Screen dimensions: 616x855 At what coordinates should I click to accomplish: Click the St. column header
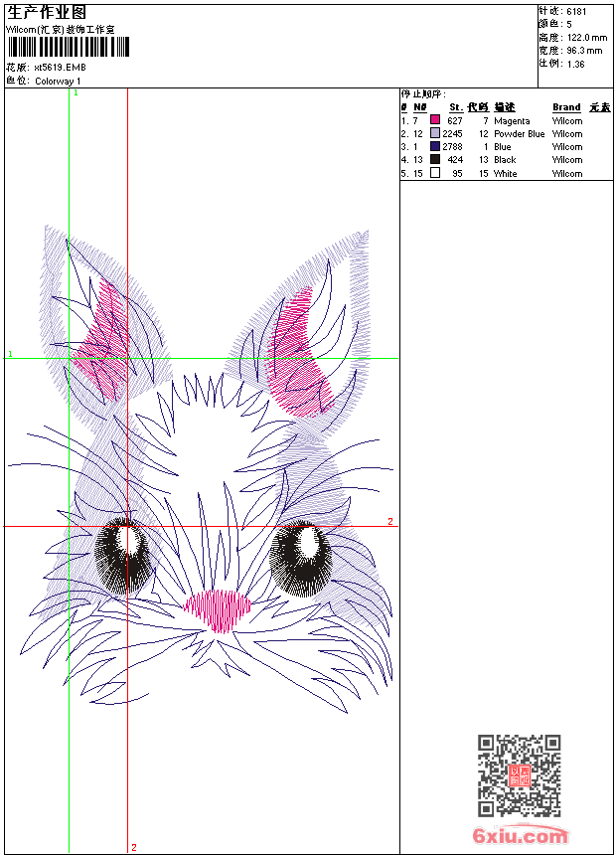456,107
